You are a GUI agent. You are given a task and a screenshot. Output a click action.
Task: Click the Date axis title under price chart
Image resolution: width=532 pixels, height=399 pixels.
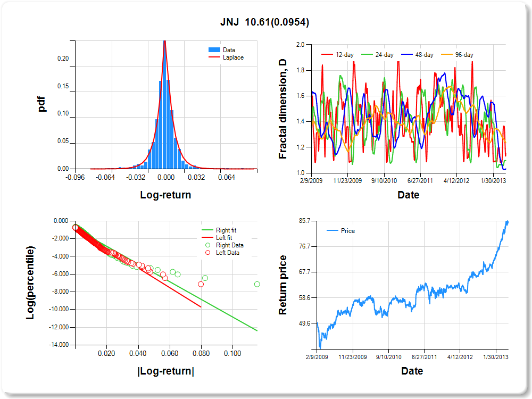[x=412, y=371]
